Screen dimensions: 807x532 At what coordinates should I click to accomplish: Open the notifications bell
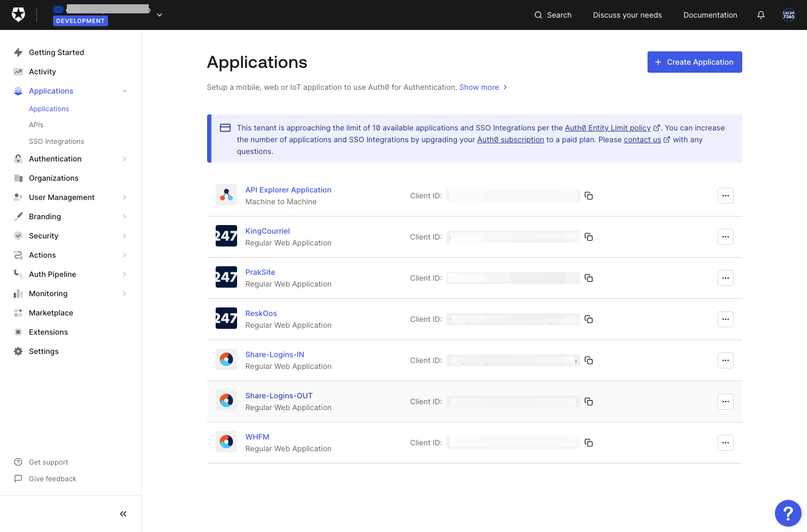pyautogui.click(x=761, y=15)
